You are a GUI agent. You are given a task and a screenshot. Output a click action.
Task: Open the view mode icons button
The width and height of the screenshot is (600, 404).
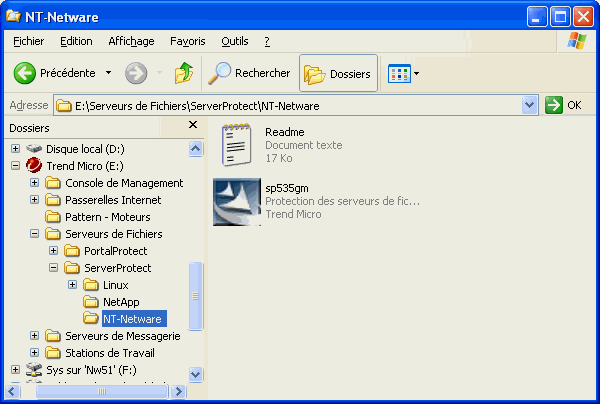pos(399,73)
